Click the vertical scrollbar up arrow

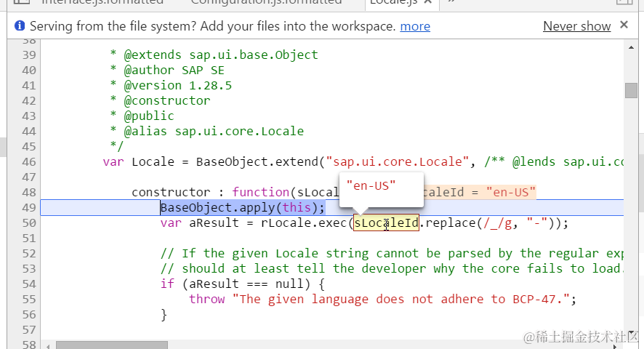(x=631, y=48)
